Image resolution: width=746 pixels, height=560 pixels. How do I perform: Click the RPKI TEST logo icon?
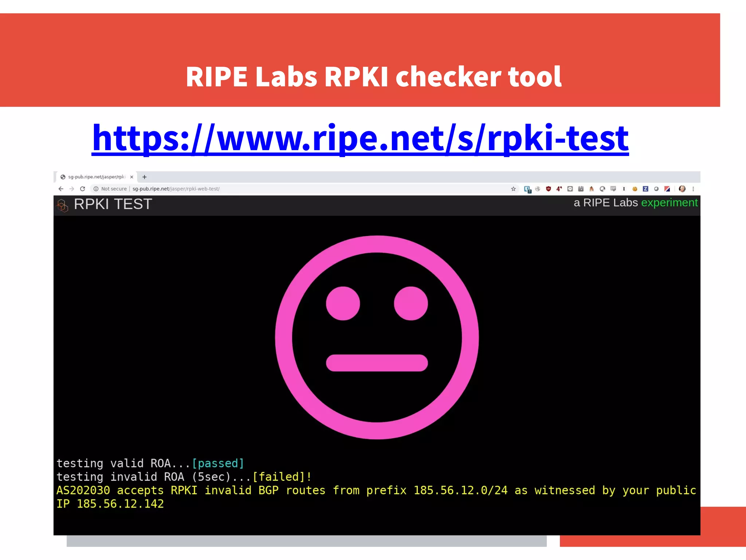pyautogui.click(x=63, y=205)
